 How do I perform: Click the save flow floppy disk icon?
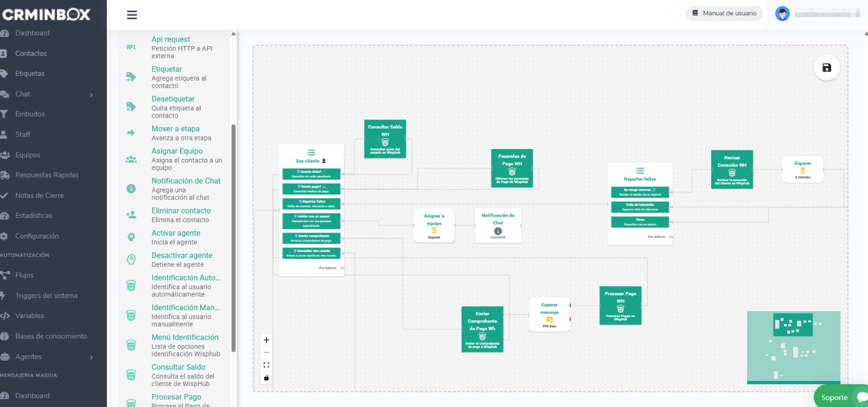pos(826,68)
